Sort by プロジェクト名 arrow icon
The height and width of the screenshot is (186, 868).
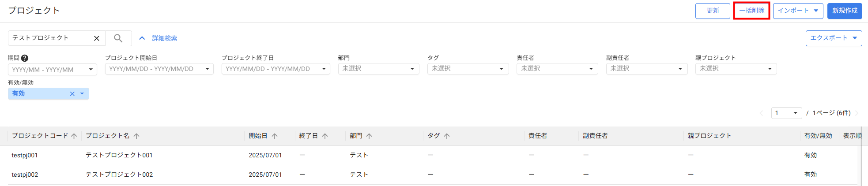pos(136,136)
